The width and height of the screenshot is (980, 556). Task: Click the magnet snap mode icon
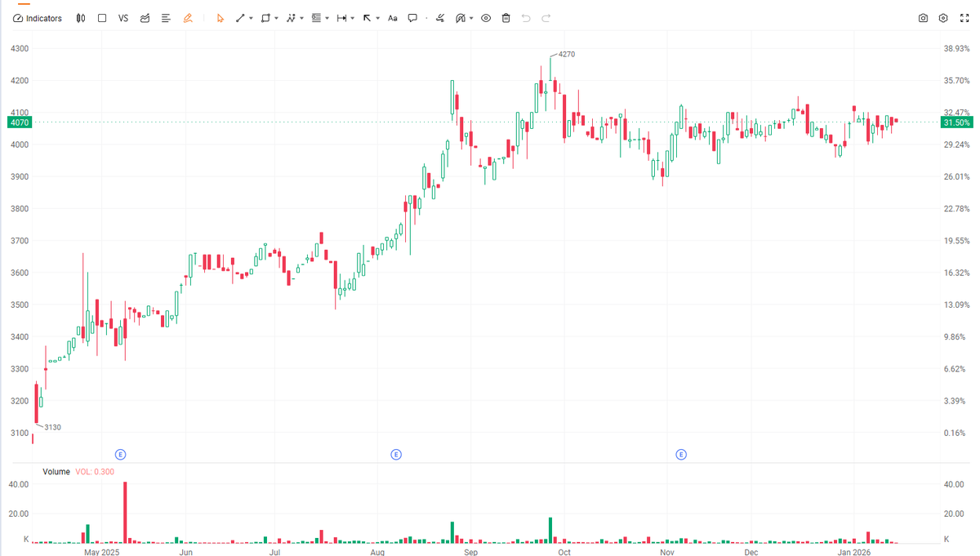click(x=461, y=18)
